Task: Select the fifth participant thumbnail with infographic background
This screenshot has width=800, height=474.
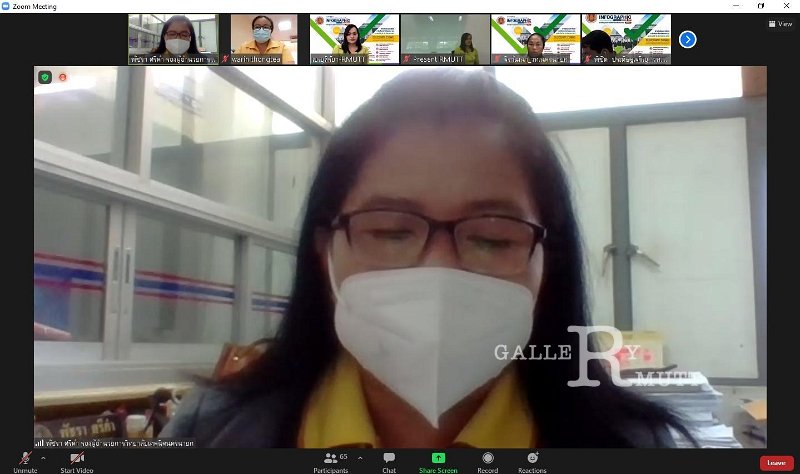Action: [536, 39]
